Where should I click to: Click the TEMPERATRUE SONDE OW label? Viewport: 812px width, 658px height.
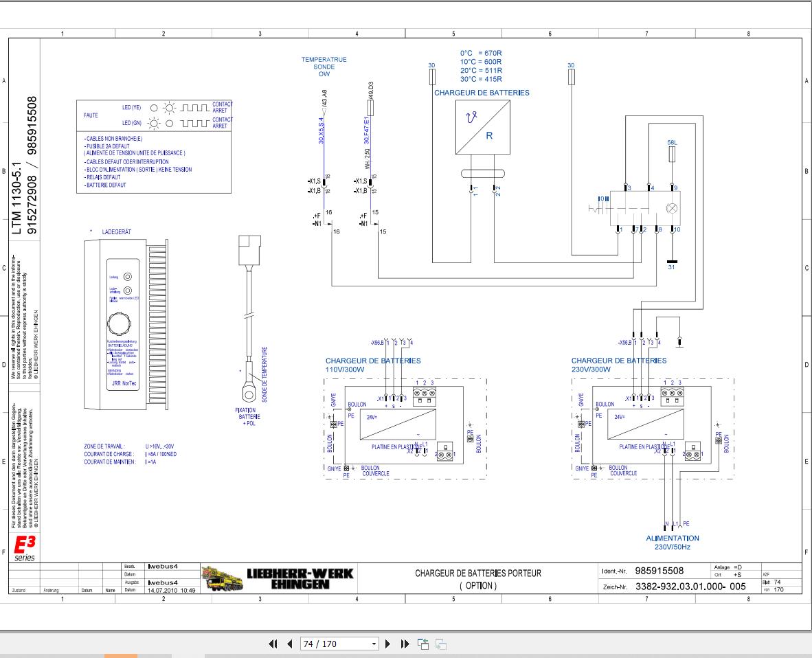coord(324,67)
